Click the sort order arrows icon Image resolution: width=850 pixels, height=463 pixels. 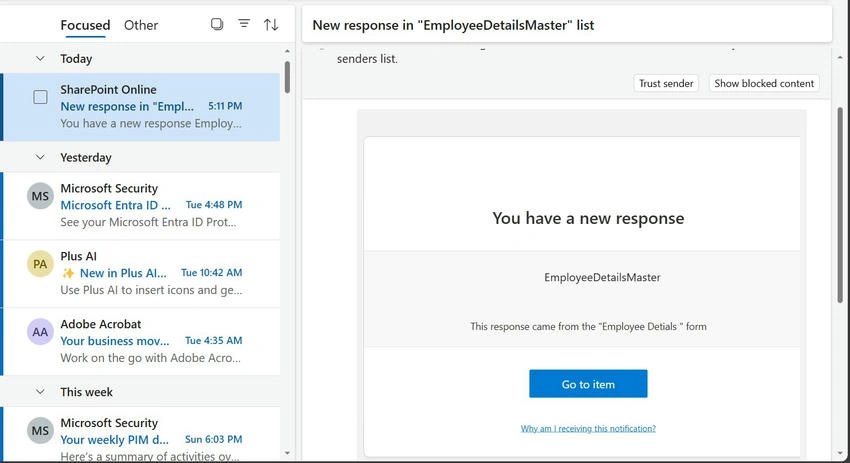pos(271,24)
